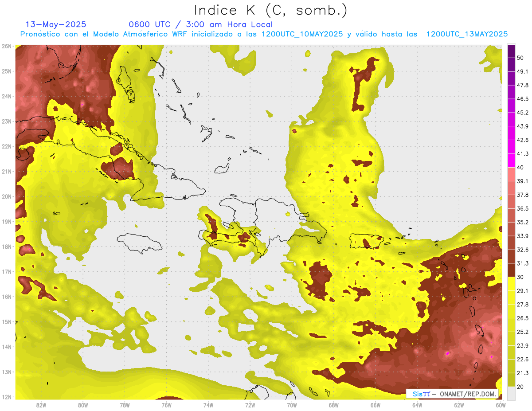The height and width of the screenshot is (411, 532).
Task: Click the colorbar value "27.8"
Action: [x=523, y=304]
